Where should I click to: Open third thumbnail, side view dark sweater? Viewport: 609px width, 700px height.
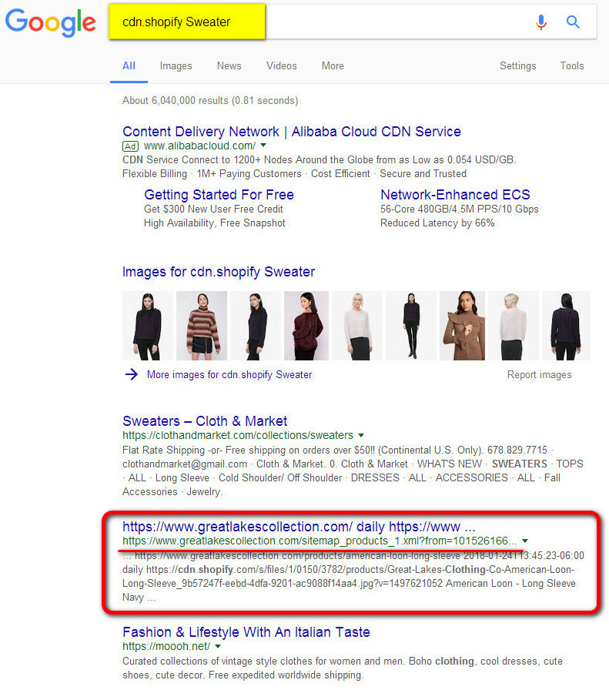(256, 326)
